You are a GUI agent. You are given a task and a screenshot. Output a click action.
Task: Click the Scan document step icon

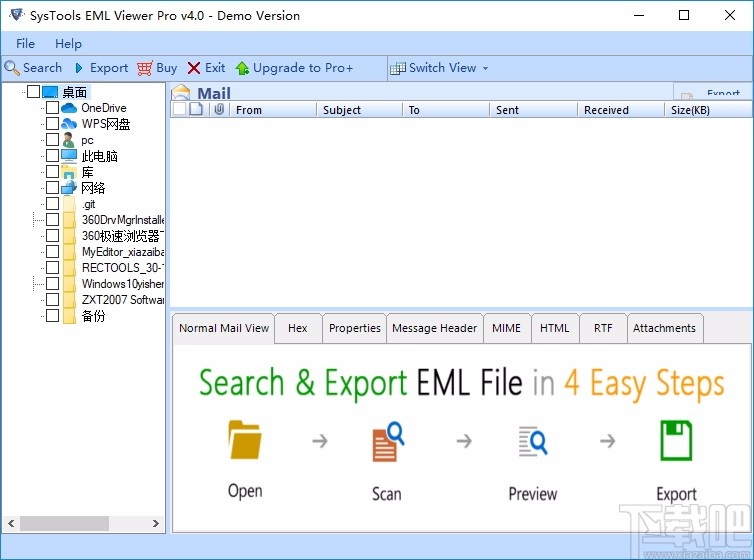388,441
